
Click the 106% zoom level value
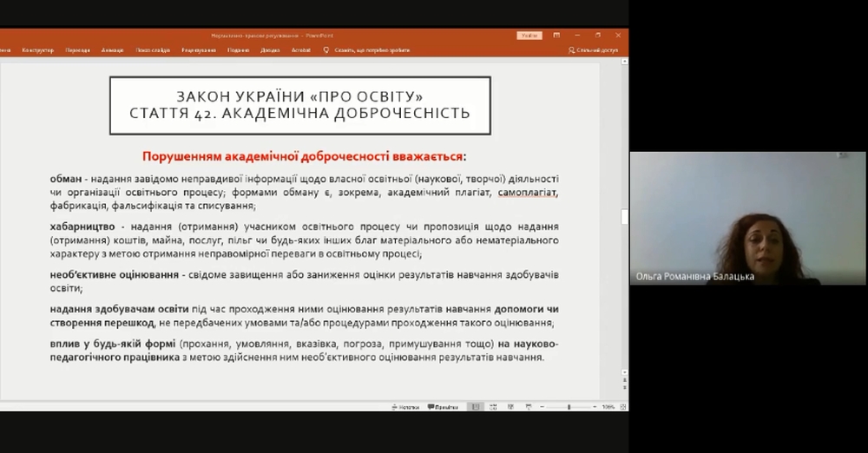[608, 407]
